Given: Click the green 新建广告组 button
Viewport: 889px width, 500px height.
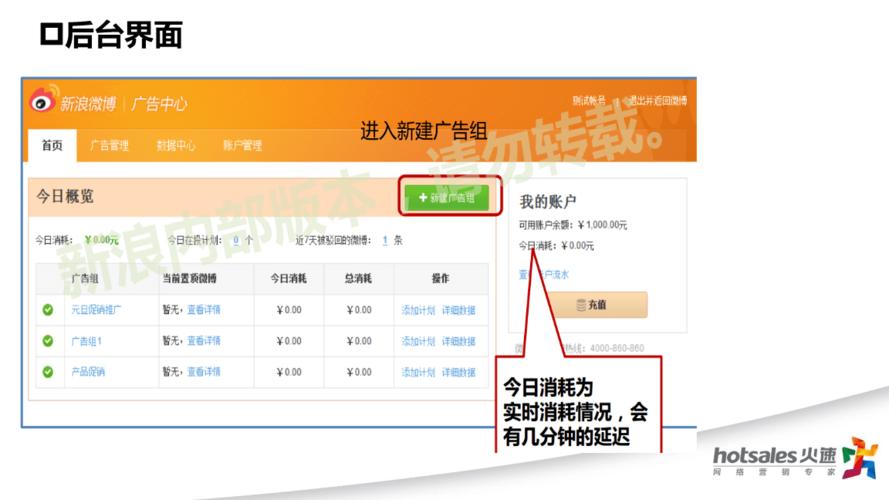Looking at the screenshot, I should tap(447, 197).
